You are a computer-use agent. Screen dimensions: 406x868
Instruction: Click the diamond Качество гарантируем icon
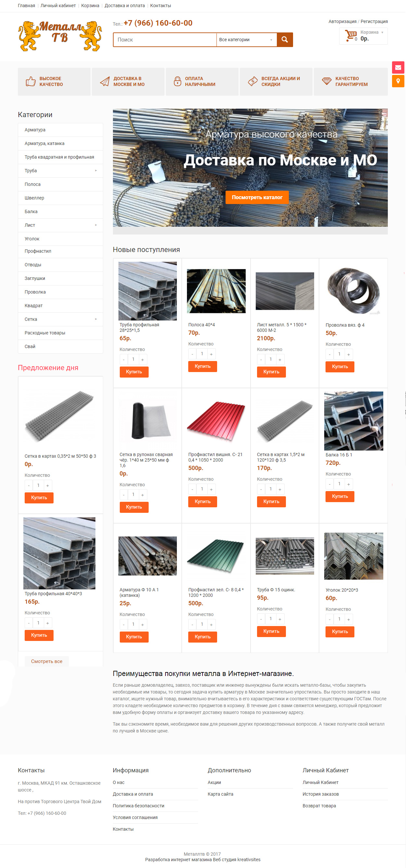326,81
